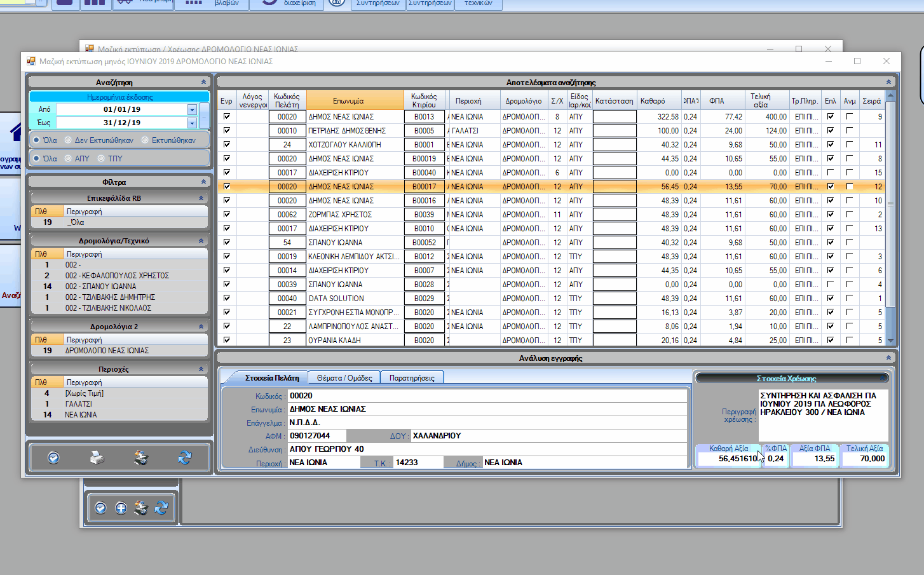924x575 pixels.
Task: Click the printer icon in the front window's toolbar
Action: coord(97,457)
